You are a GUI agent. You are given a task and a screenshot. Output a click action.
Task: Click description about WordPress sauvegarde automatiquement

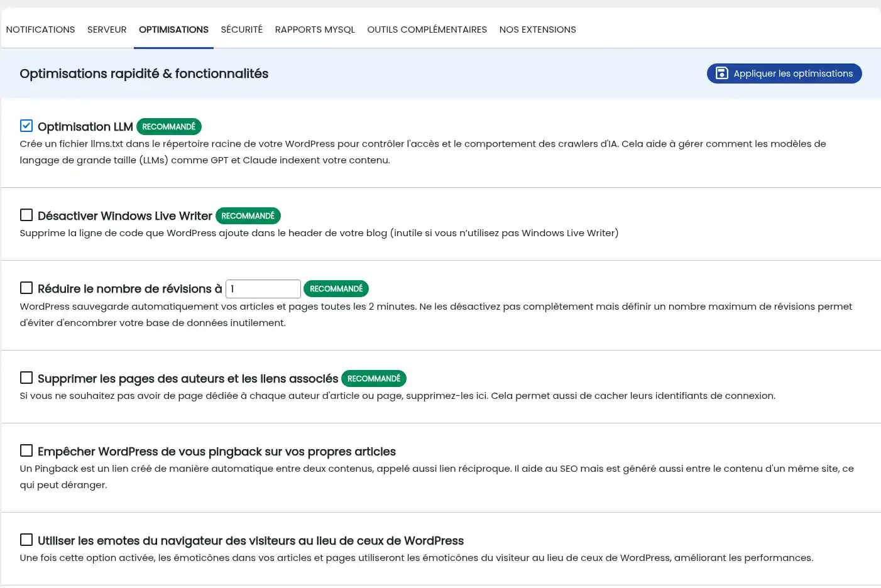pos(436,315)
